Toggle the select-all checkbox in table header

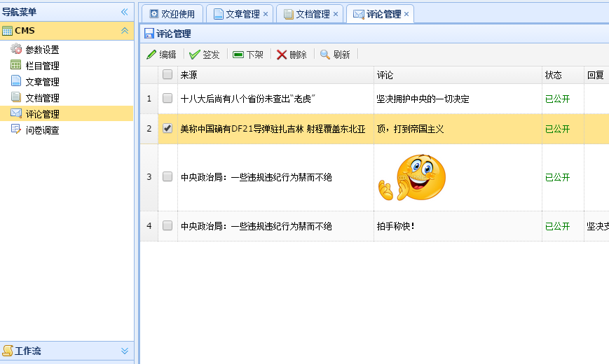(x=167, y=75)
